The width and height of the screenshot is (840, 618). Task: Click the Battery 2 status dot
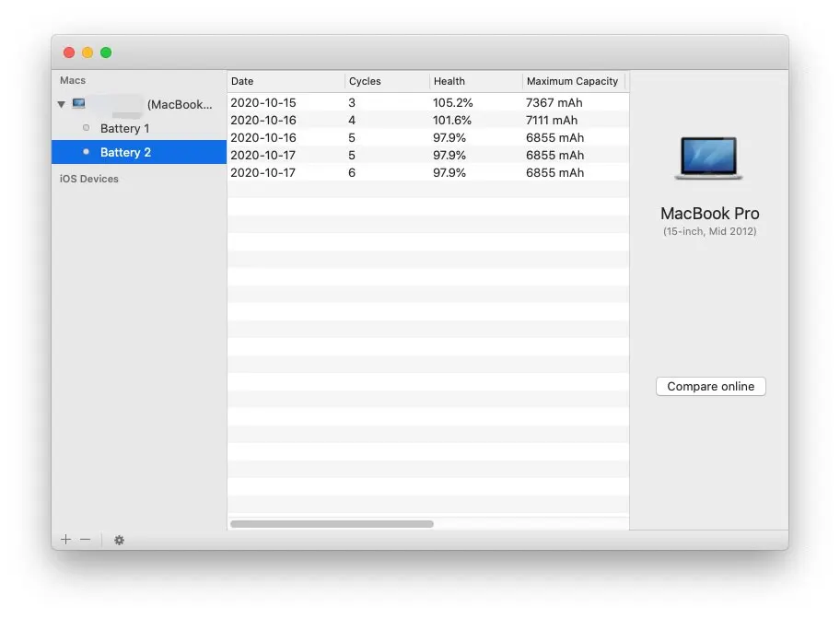point(87,152)
